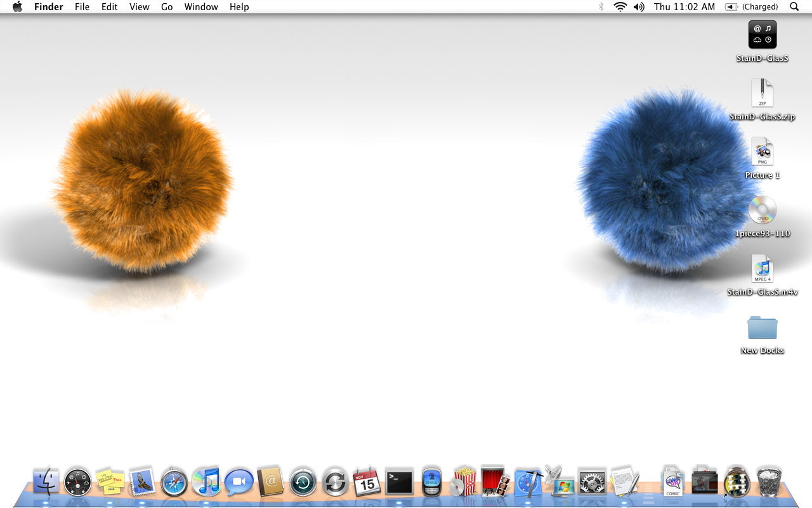Launch TextEdit from the dock
The image size is (812, 508).
click(x=625, y=481)
